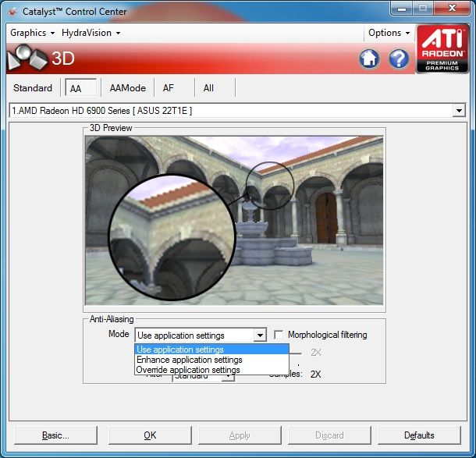Choose 'Enhance application settings' from the list

click(190, 360)
